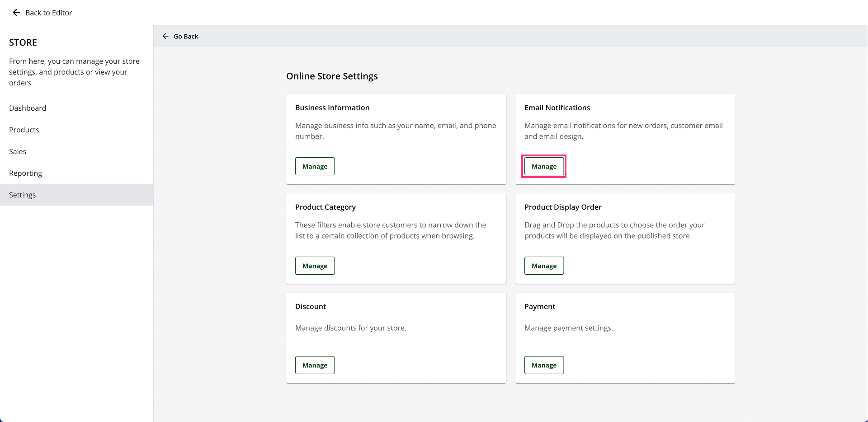Click the Back to Editor arrow icon
Viewport: 868px width, 422px height.
16,13
